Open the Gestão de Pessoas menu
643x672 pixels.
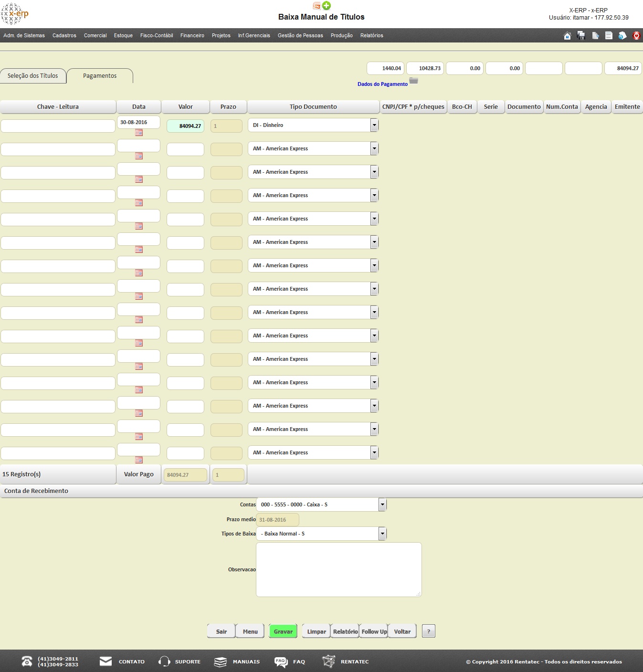coord(300,35)
